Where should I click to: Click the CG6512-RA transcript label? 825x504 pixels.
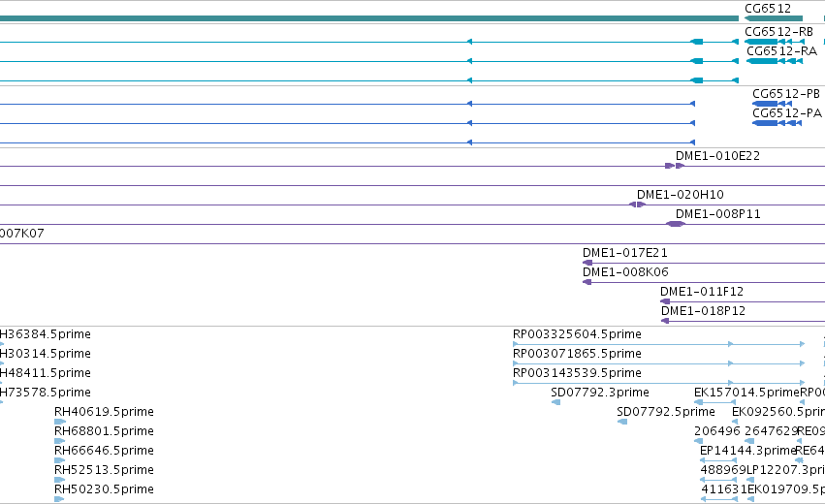[781, 51]
